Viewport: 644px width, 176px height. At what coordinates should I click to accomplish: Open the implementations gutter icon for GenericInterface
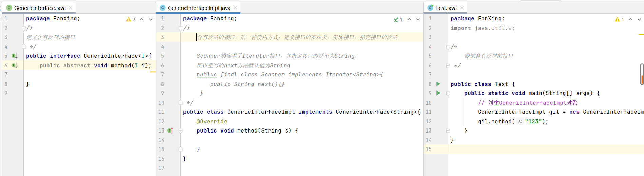pos(14,56)
